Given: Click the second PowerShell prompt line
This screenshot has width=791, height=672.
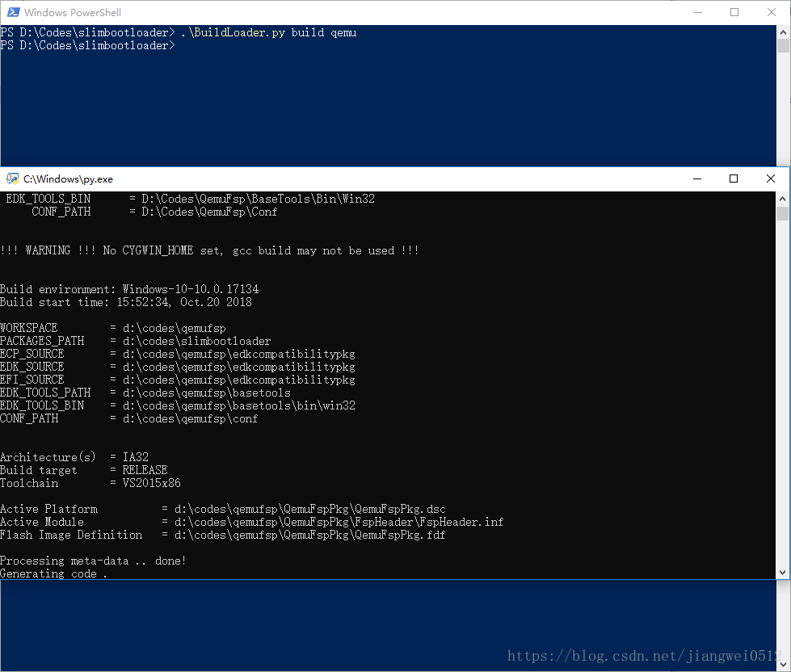Looking at the screenshot, I should pos(88,46).
